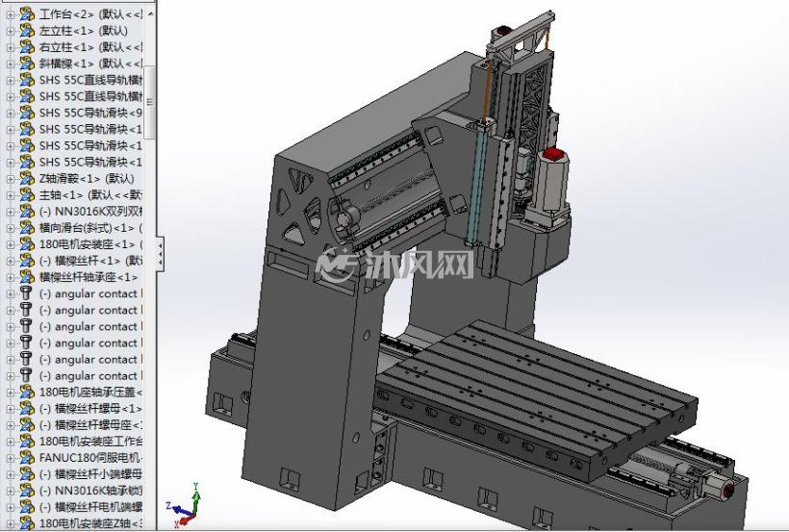
Task: Expand the 横向滑台(斜式)<1> tree node
Action: [x=10, y=229]
